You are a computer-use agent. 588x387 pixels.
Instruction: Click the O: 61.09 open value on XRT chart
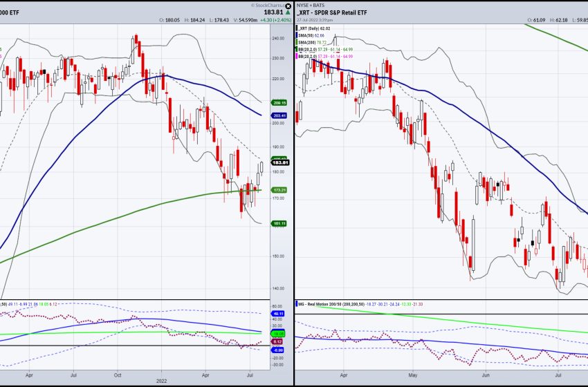pos(536,20)
